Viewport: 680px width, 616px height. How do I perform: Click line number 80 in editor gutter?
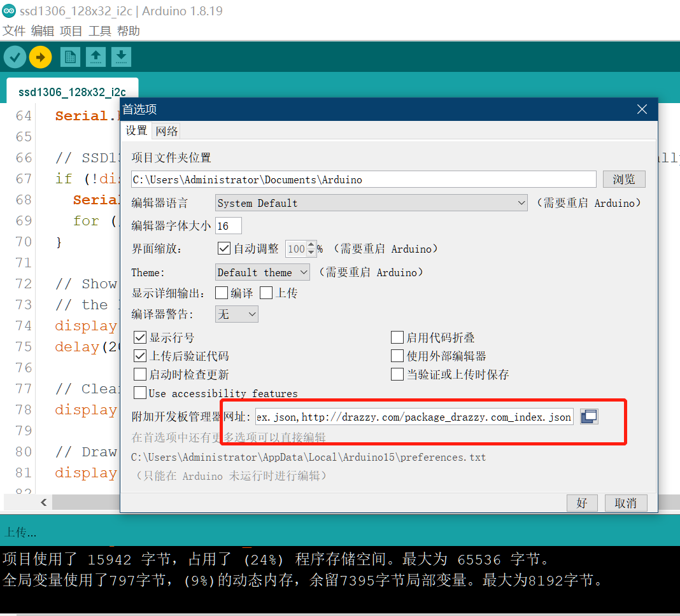[x=24, y=452]
